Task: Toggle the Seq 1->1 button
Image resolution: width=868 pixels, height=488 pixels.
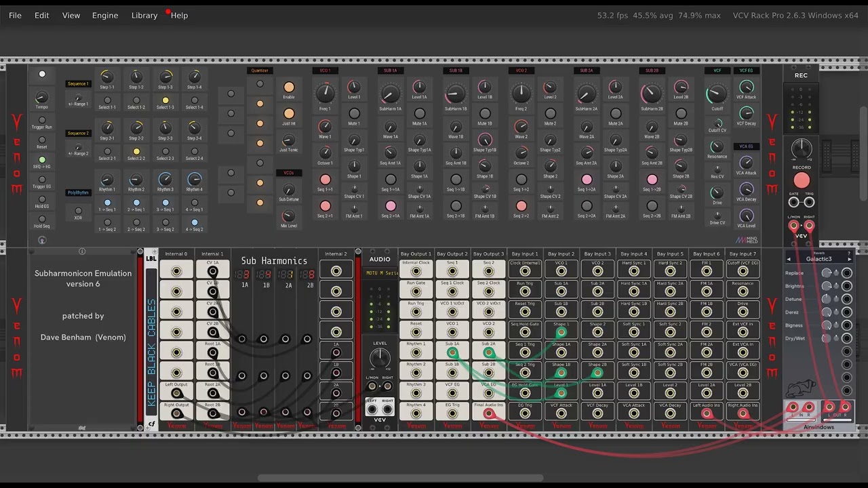Action: [x=325, y=180]
